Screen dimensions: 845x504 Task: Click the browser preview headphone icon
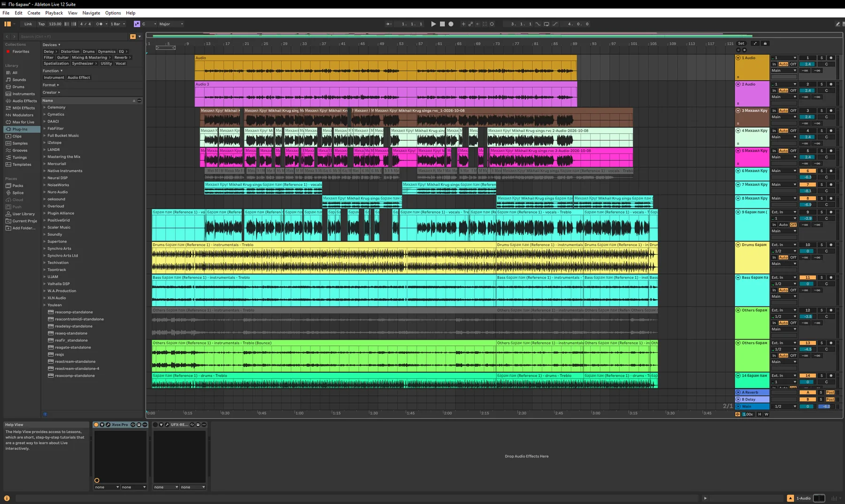pyautogui.click(x=45, y=414)
